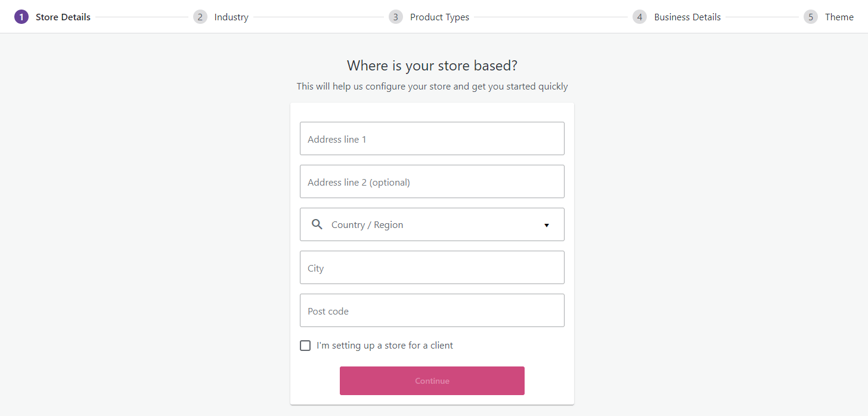Click the step 1 circle icon

(21, 17)
